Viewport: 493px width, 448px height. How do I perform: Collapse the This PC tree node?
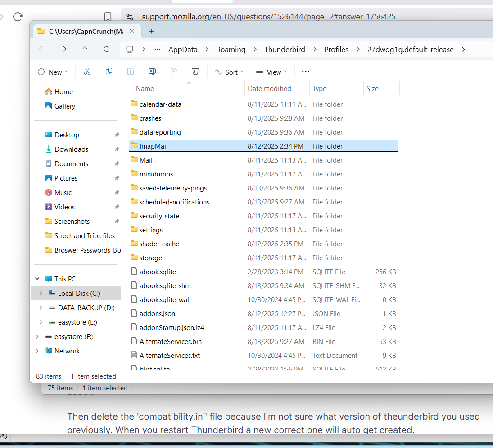coord(37,279)
